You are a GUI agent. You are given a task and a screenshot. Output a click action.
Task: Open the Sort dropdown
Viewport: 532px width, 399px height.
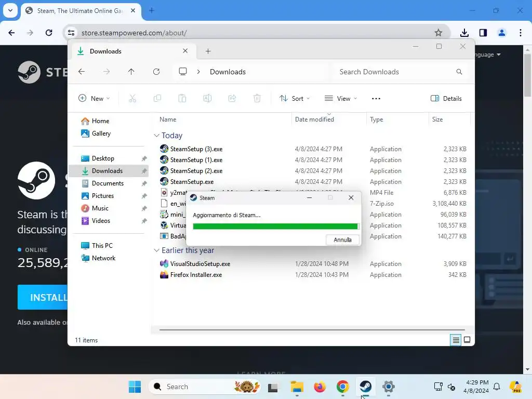tap(295, 98)
